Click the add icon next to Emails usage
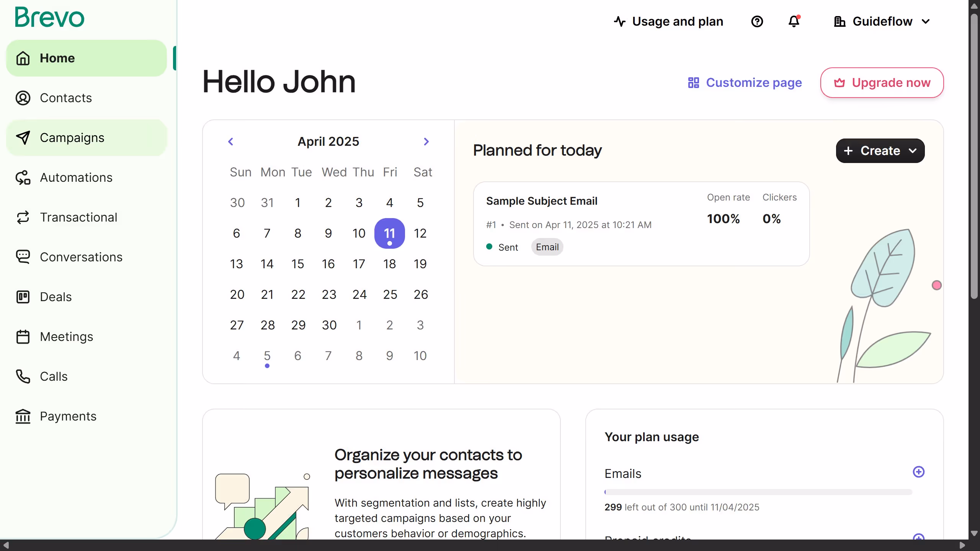Screen dimensions: 980x551 tap(919, 472)
